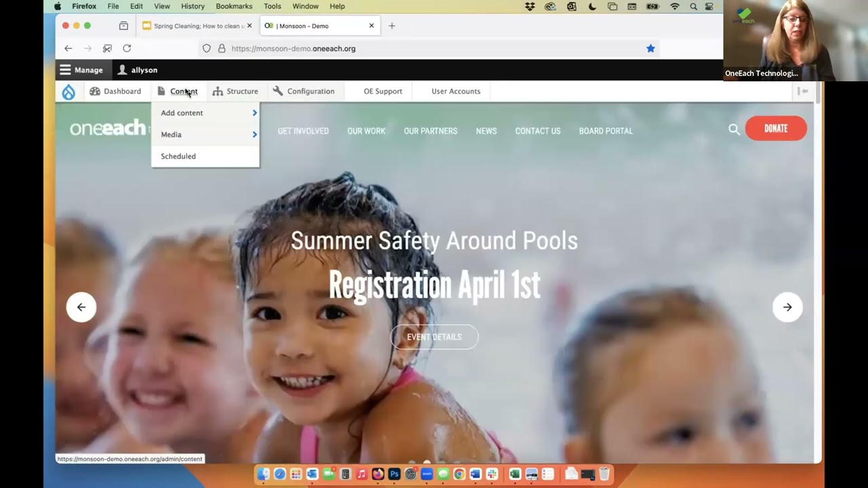This screenshot has height=488, width=868.
Task: Close the Monsoon - Demo tab
Action: tap(371, 26)
